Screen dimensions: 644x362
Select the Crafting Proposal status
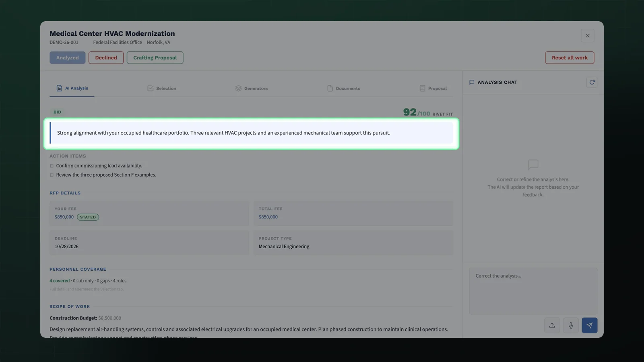click(x=155, y=58)
